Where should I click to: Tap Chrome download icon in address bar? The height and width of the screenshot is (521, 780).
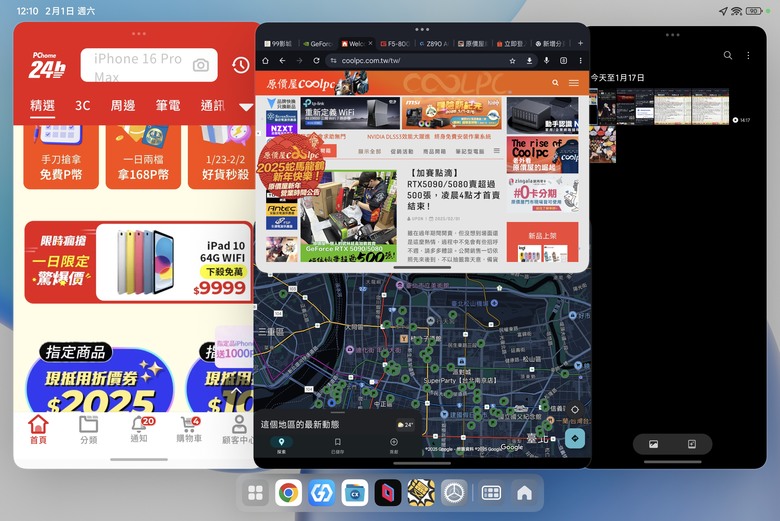pyautogui.click(x=529, y=61)
